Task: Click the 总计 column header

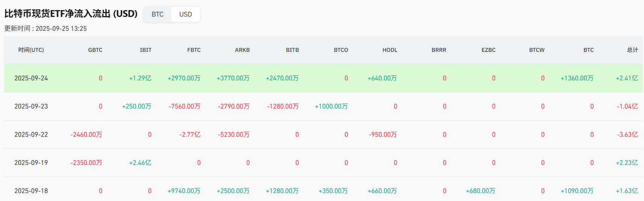Action: [x=632, y=50]
